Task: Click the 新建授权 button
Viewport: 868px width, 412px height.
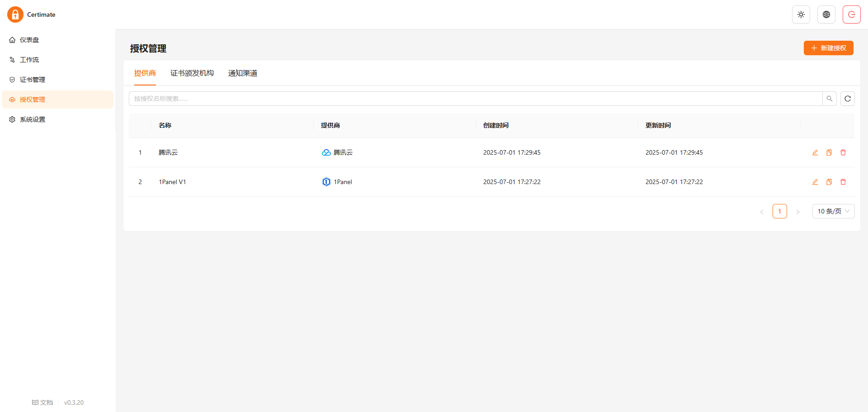Action: point(828,48)
